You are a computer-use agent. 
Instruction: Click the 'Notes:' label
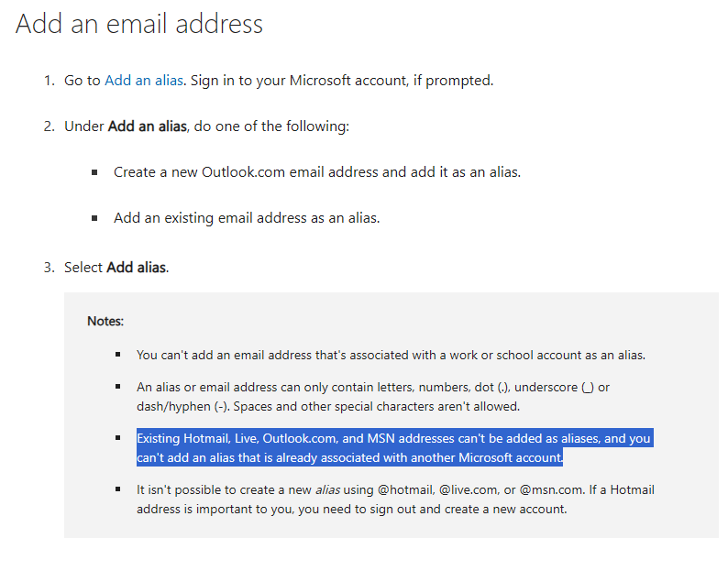pos(105,322)
